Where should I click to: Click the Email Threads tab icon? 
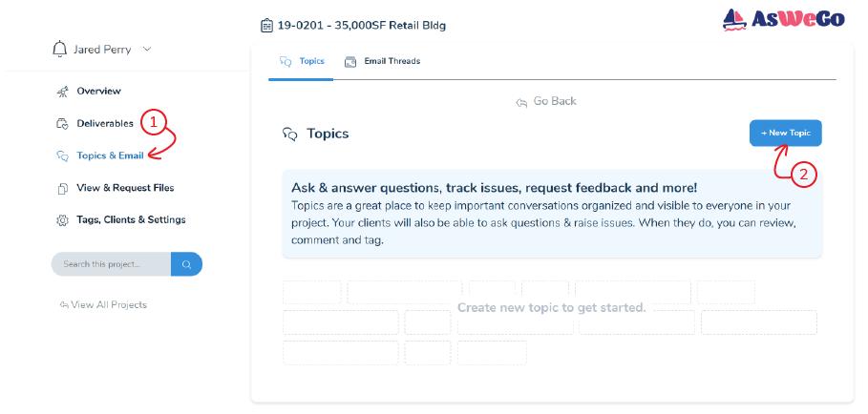point(350,62)
